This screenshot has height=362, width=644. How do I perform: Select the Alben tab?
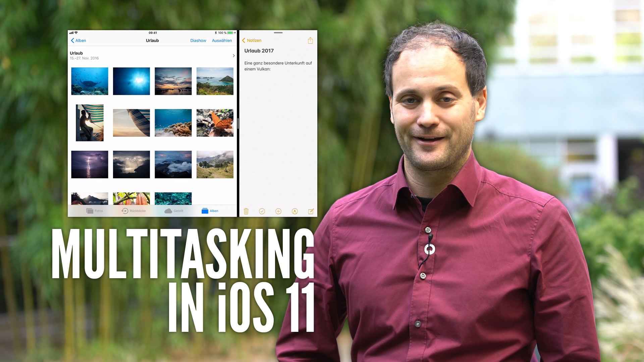(210, 211)
